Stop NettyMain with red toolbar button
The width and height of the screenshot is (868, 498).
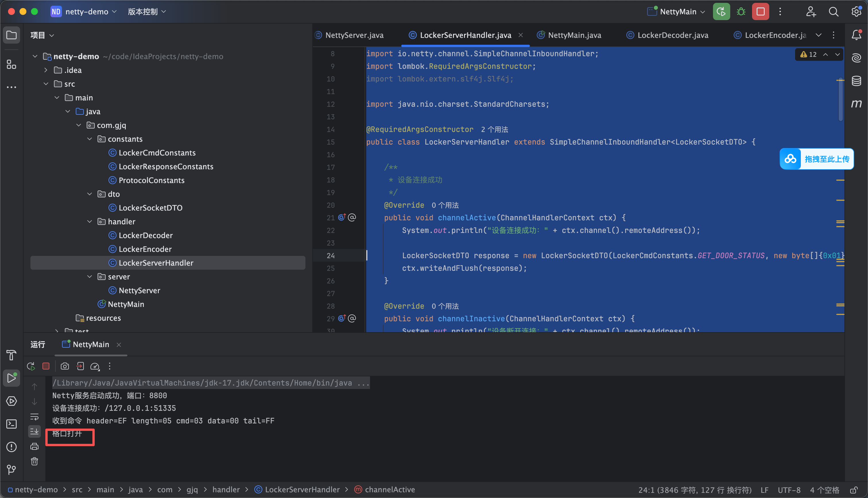coord(760,12)
